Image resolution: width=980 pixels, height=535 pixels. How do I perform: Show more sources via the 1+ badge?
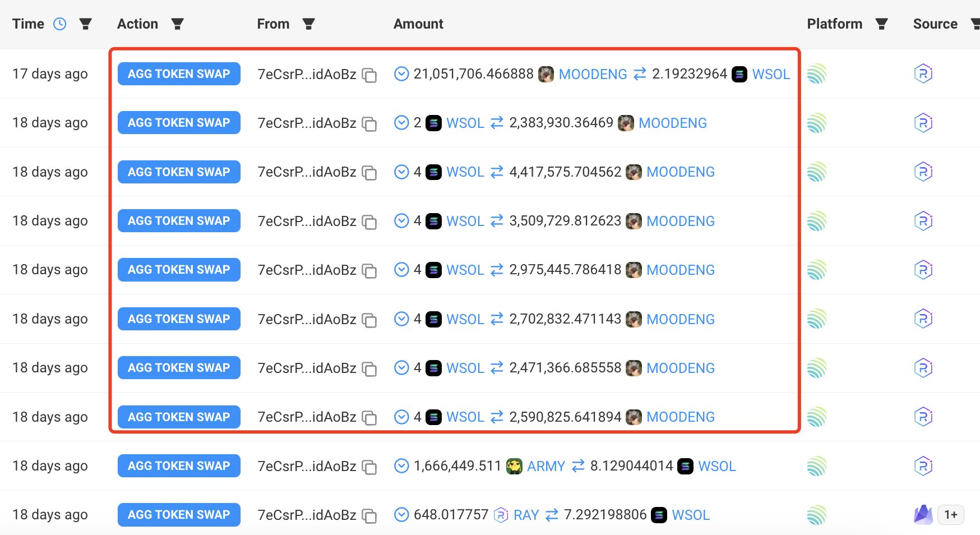951,515
